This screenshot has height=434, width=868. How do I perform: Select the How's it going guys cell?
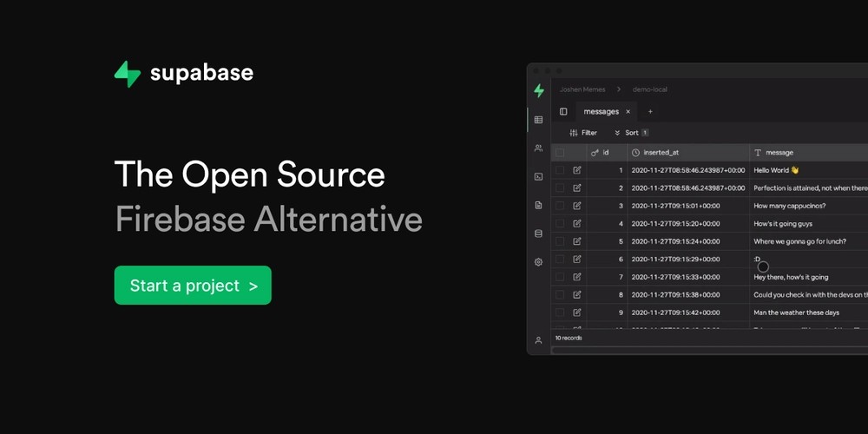[x=809, y=223]
